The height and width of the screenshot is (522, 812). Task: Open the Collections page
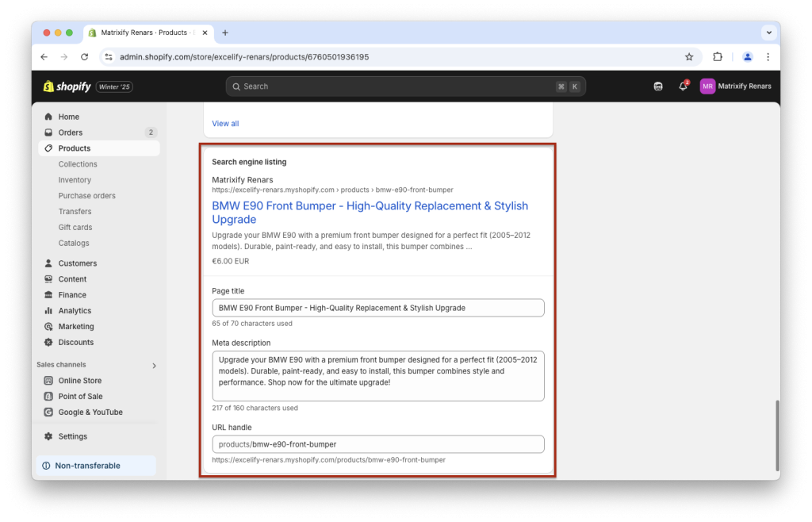(78, 163)
